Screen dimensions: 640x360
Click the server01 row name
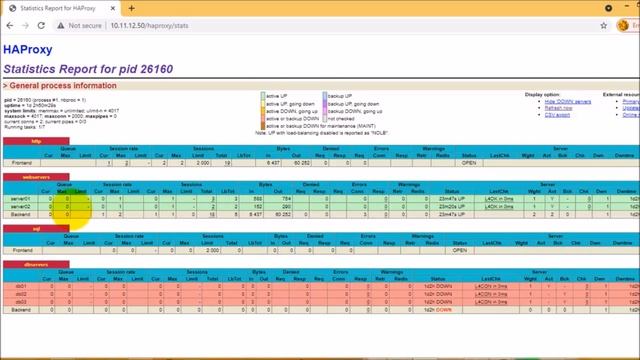pos(20,199)
